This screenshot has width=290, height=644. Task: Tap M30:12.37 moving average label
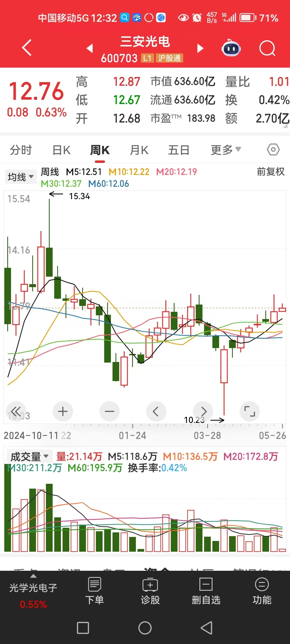click(61, 184)
